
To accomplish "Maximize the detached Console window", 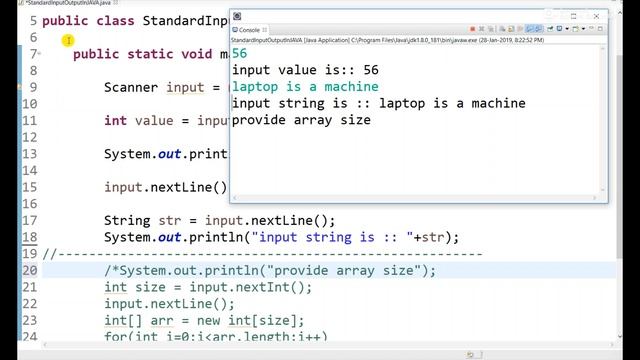I will coord(573,16).
